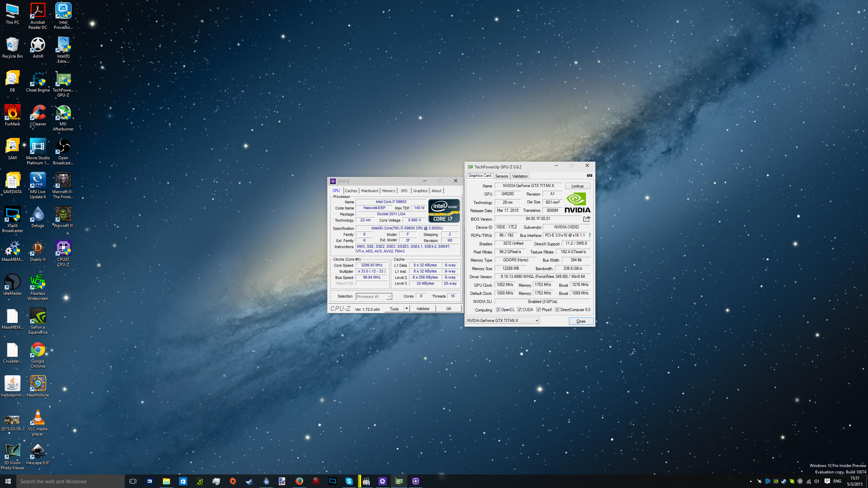Viewport: 868px width, 488px height.
Task: Open the GPU selection dropdown in GPU-Z
Action: pos(503,321)
